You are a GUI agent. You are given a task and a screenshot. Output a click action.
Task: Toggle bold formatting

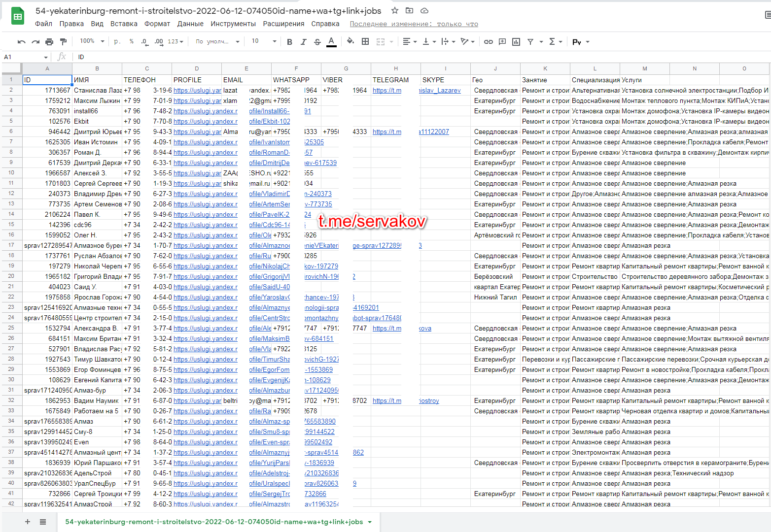(289, 42)
